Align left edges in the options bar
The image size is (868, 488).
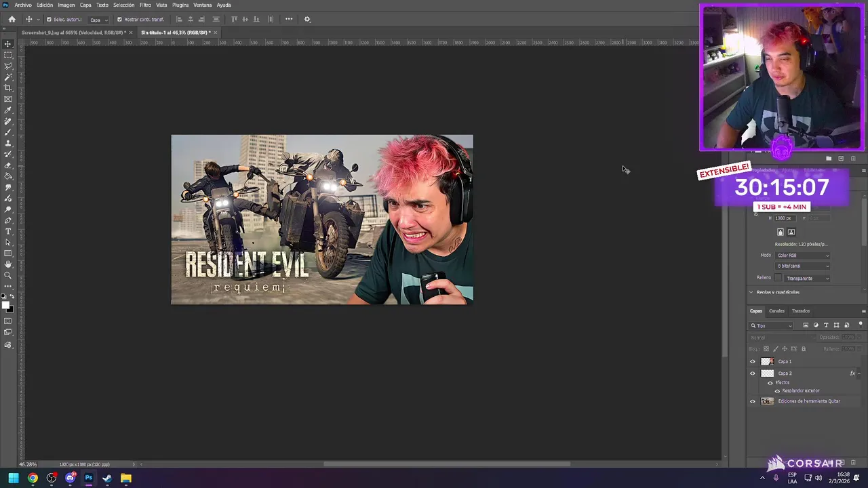click(x=179, y=19)
